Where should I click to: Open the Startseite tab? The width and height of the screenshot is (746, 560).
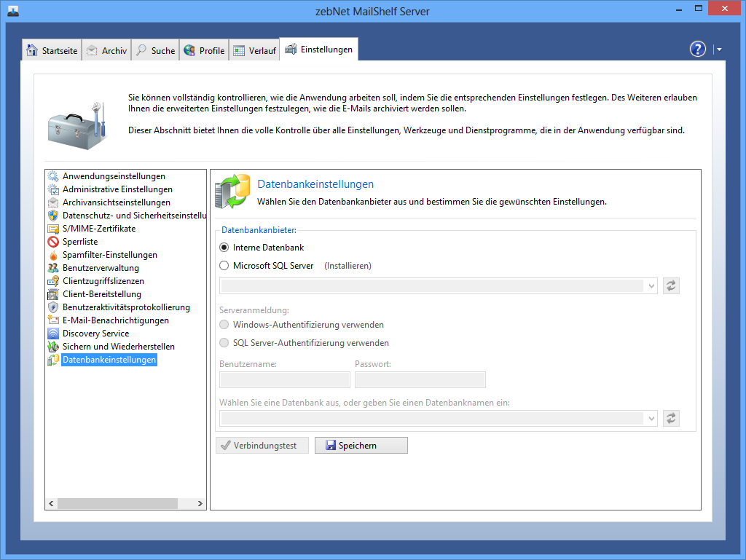52,50
